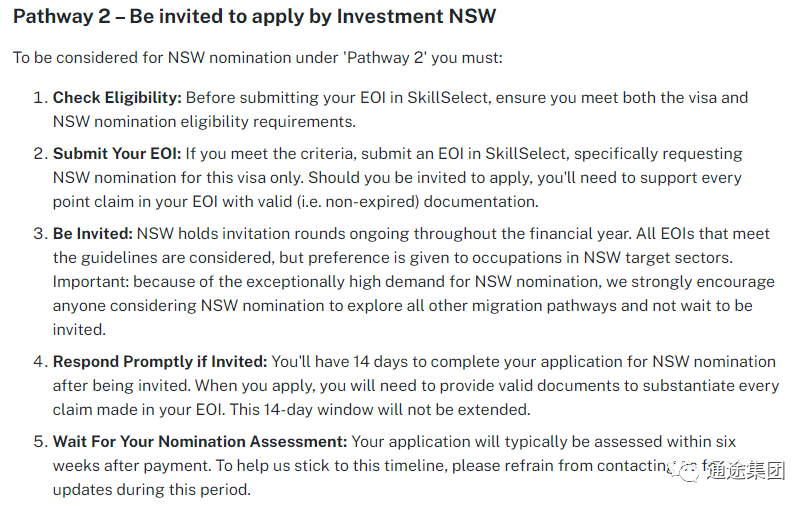Click 'Investment NSW' in the heading
812x506 pixels.
416,16
